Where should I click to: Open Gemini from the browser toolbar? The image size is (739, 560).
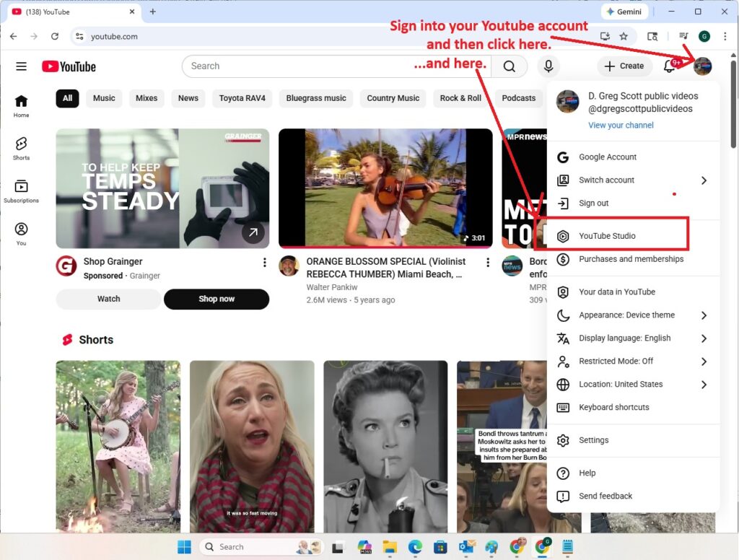(x=624, y=12)
